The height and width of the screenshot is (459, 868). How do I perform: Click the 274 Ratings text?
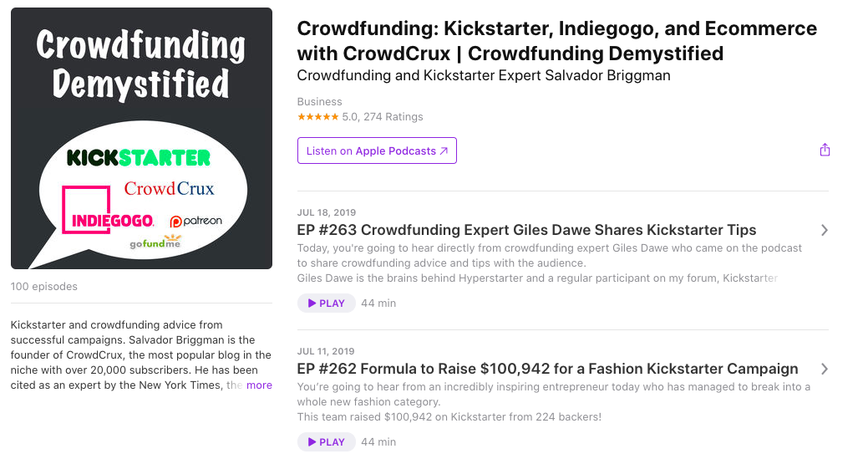pyautogui.click(x=393, y=117)
